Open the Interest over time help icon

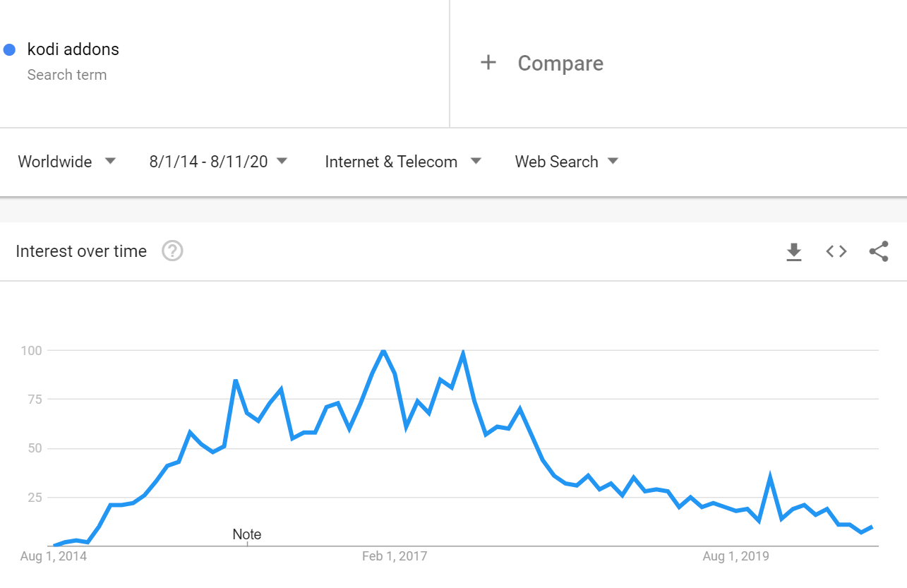[172, 251]
